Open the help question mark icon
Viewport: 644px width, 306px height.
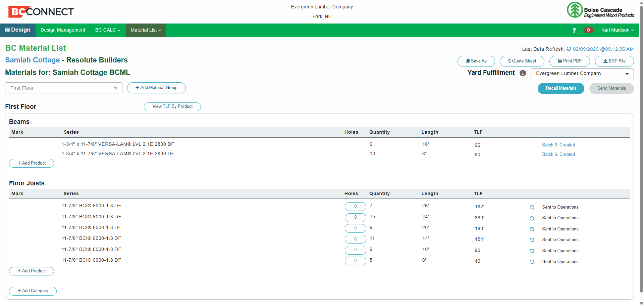point(574,30)
